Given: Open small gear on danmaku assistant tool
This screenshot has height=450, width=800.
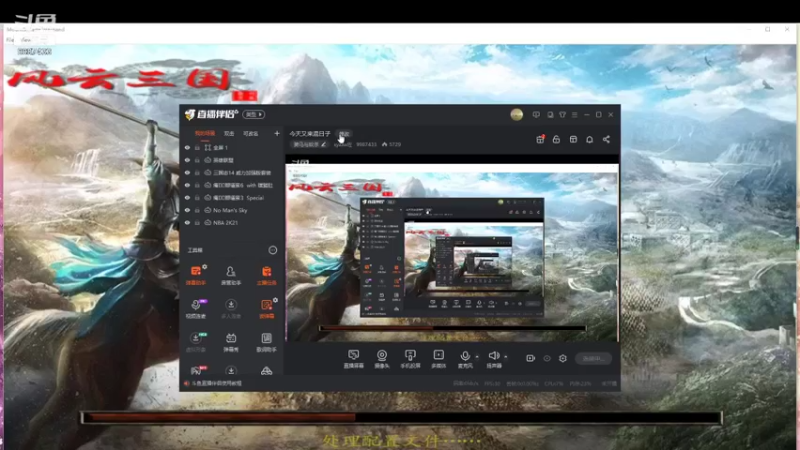Looking at the screenshot, I should tap(205, 267).
